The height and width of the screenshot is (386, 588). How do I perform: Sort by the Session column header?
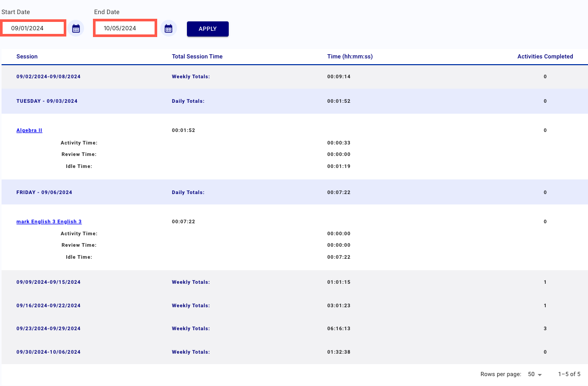pyautogui.click(x=27, y=56)
